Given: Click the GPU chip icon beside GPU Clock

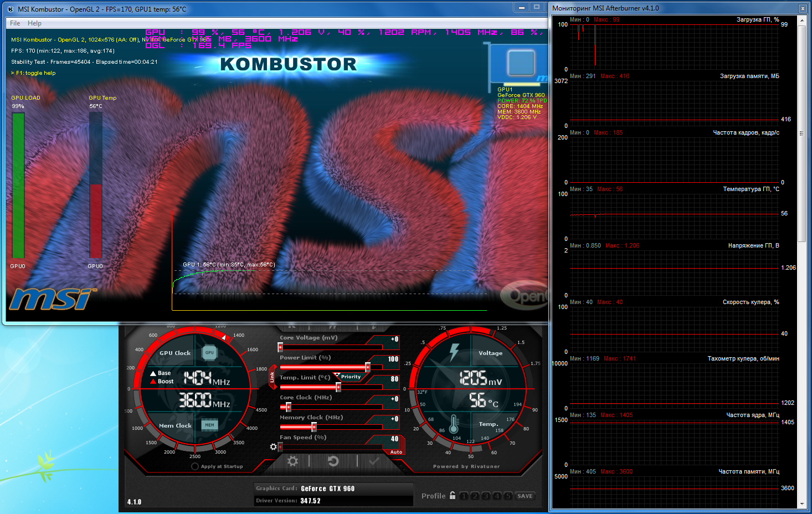Looking at the screenshot, I should click(x=209, y=352).
